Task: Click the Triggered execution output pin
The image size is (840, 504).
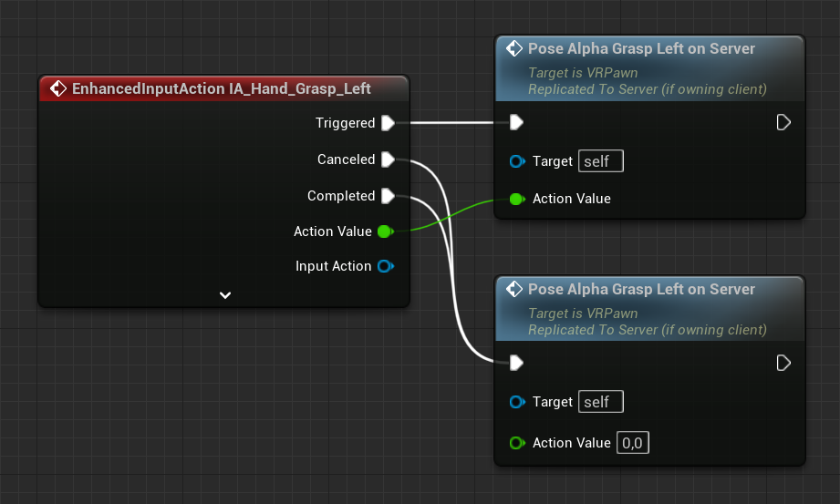Action: 388,123
